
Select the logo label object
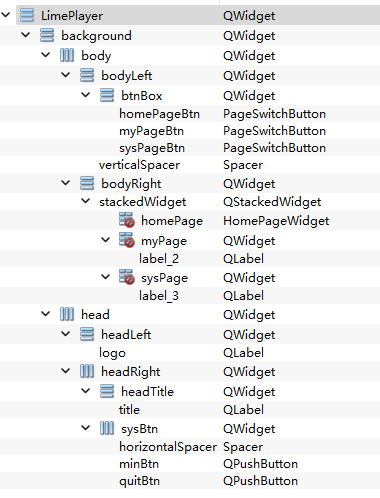[x=112, y=353]
